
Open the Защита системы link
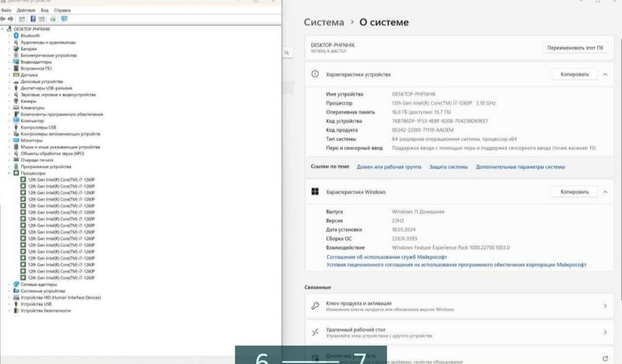pos(448,166)
